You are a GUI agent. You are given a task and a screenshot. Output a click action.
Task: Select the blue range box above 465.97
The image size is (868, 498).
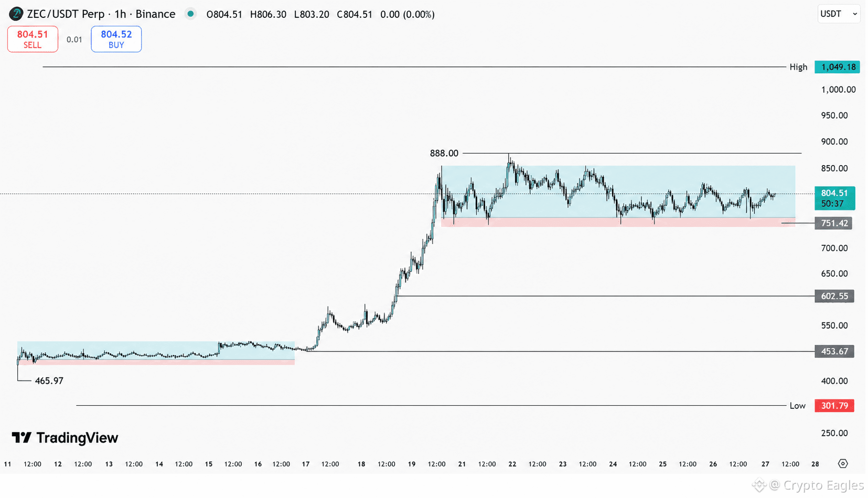156,351
